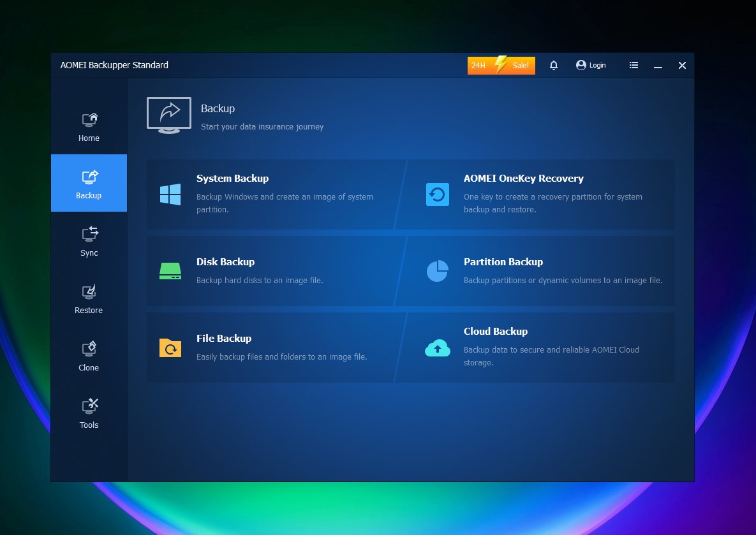Click 'Backup partitions or dynamic volumes' description

point(563,280)
